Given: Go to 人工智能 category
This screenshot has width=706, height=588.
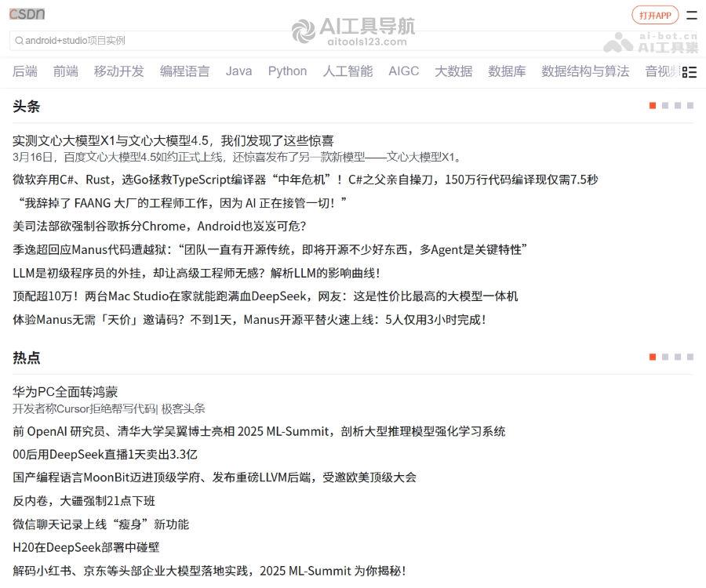Looking at the screenshot, I should point(348,71).
